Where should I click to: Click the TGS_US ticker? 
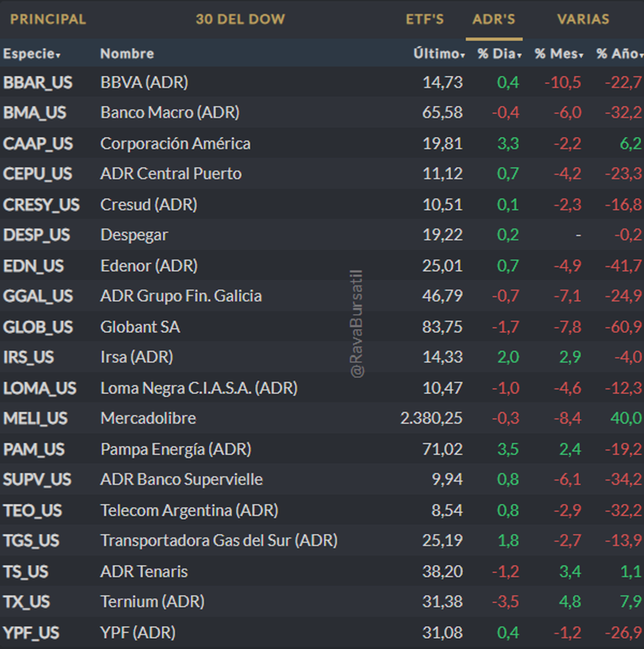tap(31, 541)
